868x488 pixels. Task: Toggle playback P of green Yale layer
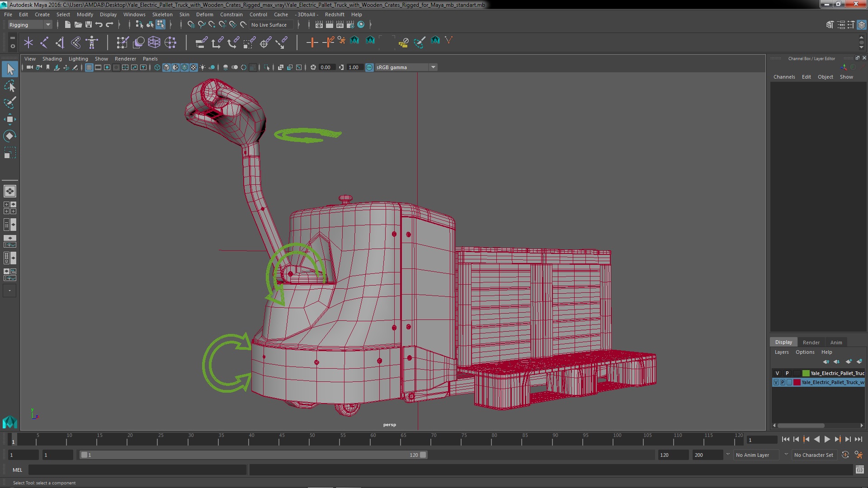(787, 373)
